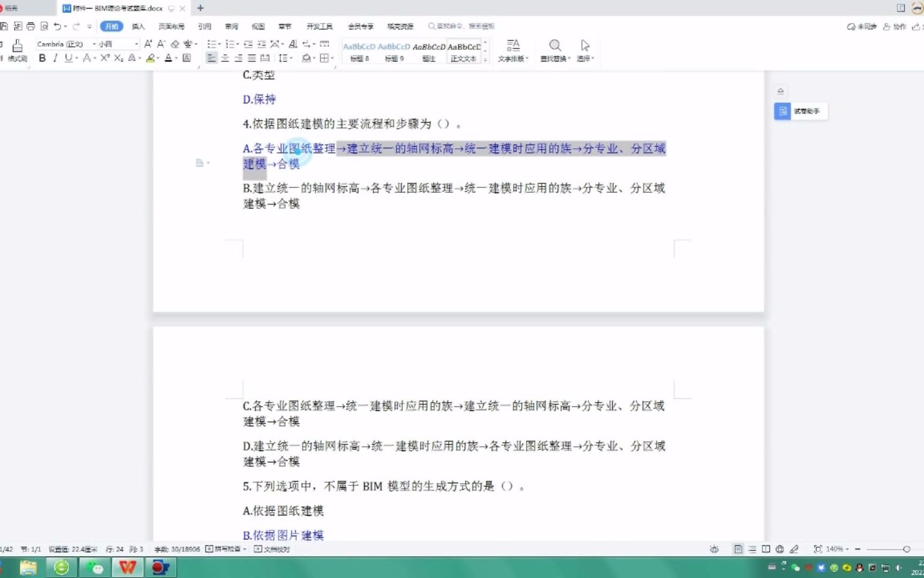This screenshot has height=578, width=924.
Task: Expand bullet list style dropdown
Action: (219, 44)
